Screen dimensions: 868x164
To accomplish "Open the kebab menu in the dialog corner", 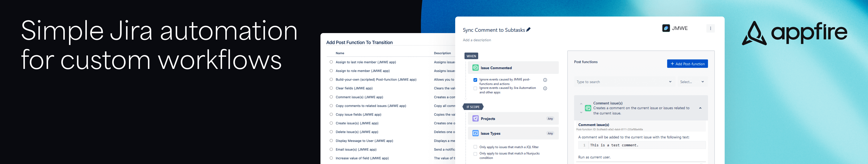I will pos(710,28).
